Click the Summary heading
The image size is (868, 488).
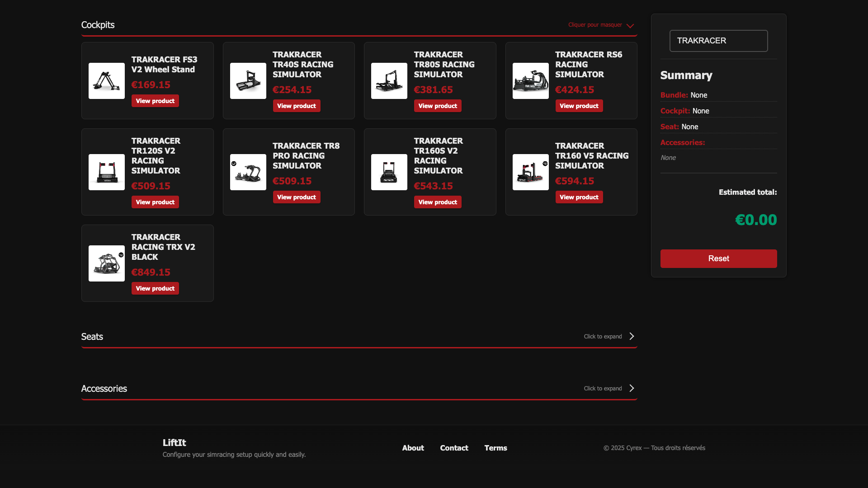coord(686,75)
